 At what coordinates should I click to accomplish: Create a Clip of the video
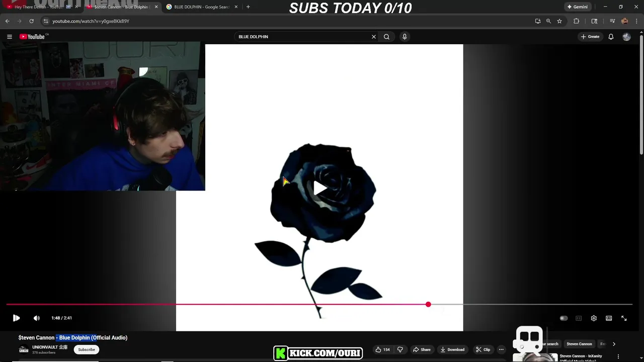point(483,349)
